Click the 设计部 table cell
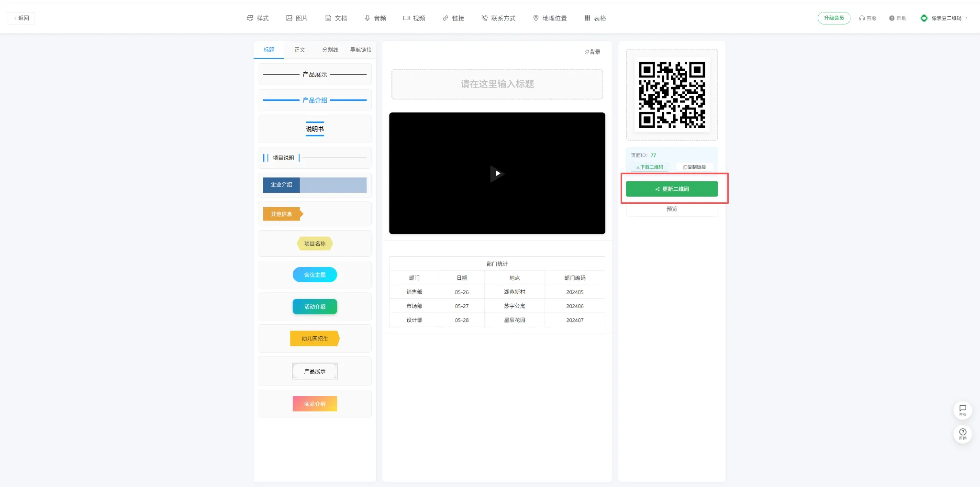The width and height of the screenshot is (980, 487). pos(414,320)
